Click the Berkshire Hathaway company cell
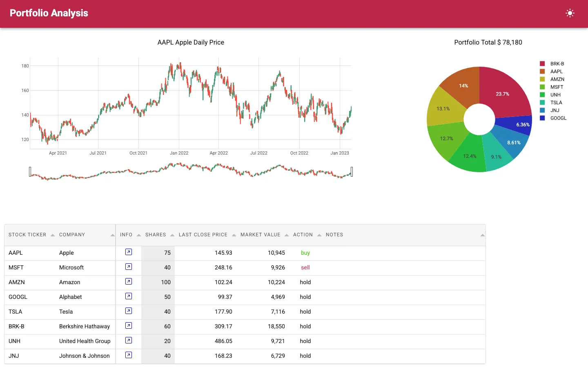Viewport: 588px width, 368px height. click(85, 326)
